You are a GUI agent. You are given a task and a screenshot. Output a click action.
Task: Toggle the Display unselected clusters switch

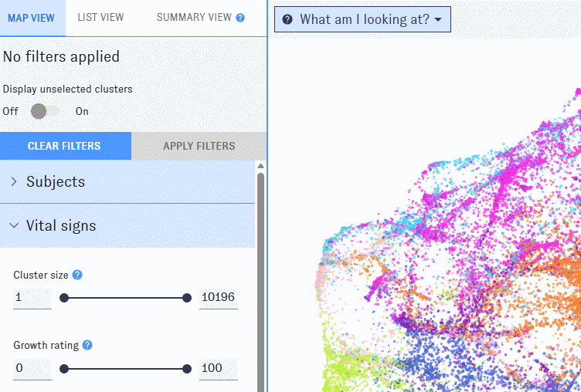click(x=45, y=111)
